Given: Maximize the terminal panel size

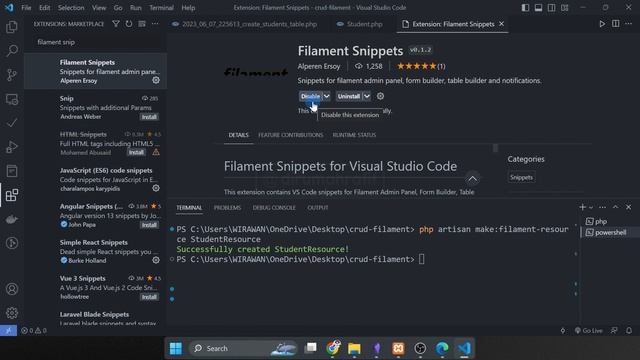Looking at the screenshot, I should click(x=616, y=207).
